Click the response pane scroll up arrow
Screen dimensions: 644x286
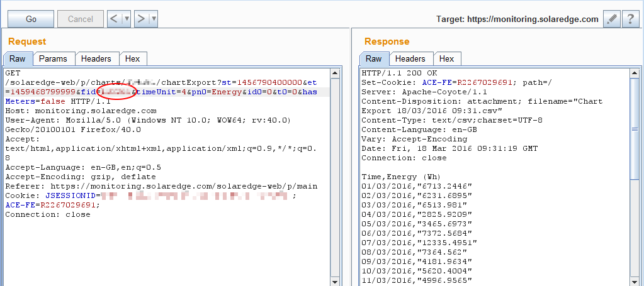pyautogui.click(x=635, y=74)
